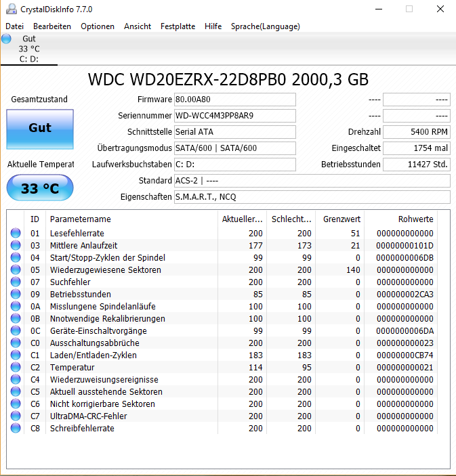Minimize the CrystalDiskInfo window
The image size is (456, 476).
[379, 9]
